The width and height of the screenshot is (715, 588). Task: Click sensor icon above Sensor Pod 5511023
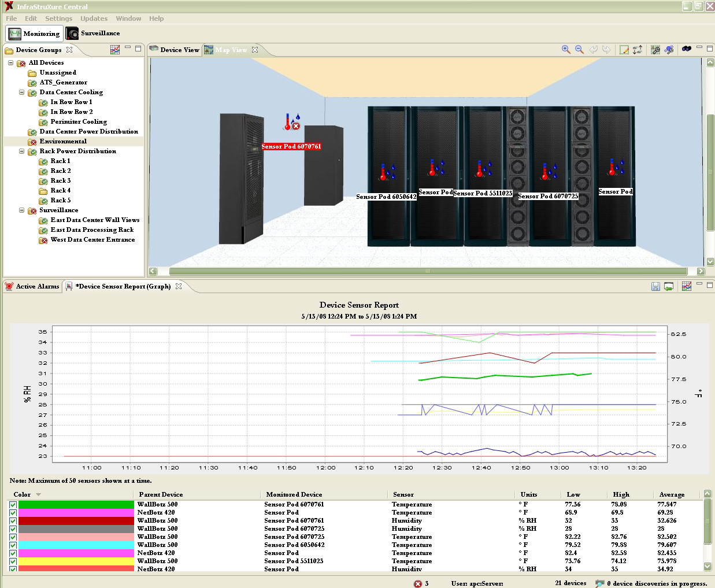484,169
